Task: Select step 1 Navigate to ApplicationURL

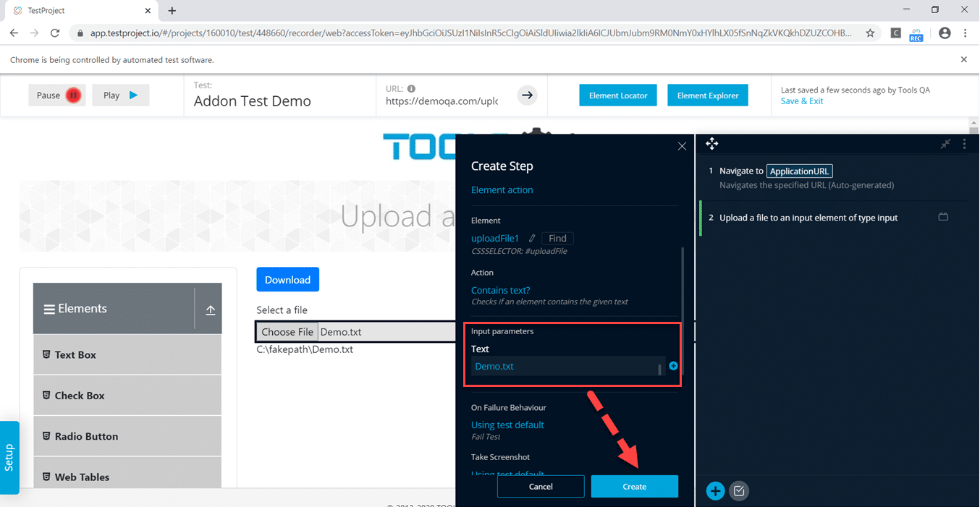Action: (833, 178)
